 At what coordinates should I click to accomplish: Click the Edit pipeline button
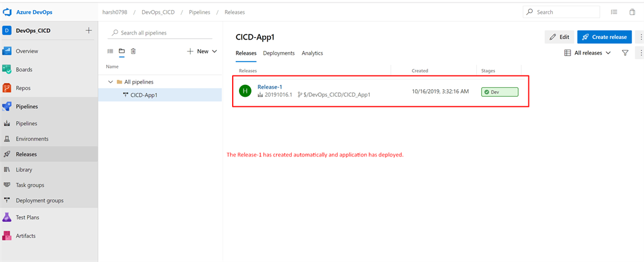tap(559, 37)
